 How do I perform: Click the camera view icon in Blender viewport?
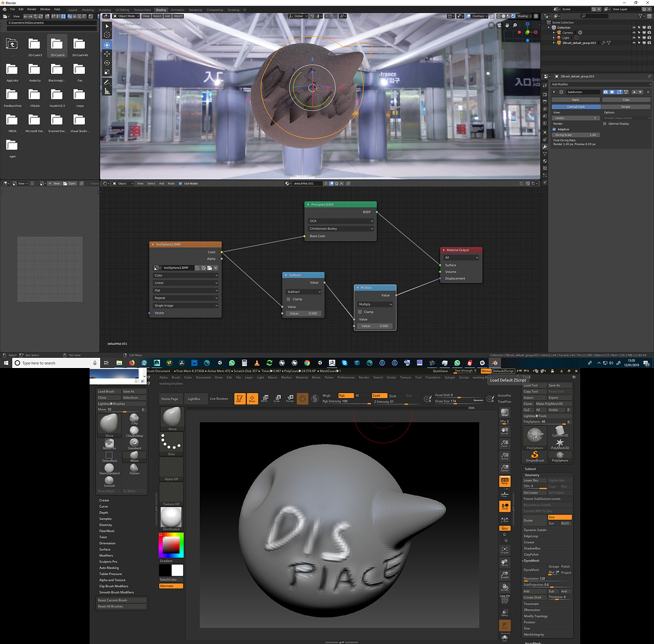[x=499, y=26]
